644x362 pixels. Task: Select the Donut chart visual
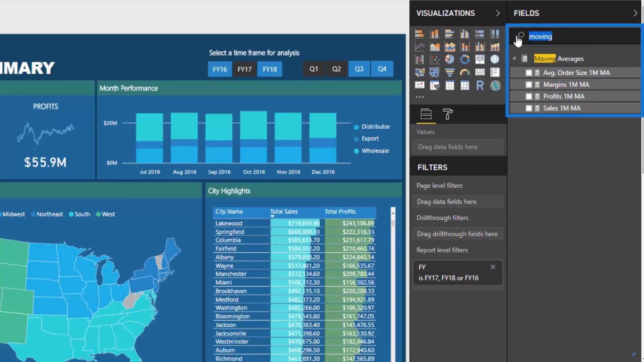465,59
